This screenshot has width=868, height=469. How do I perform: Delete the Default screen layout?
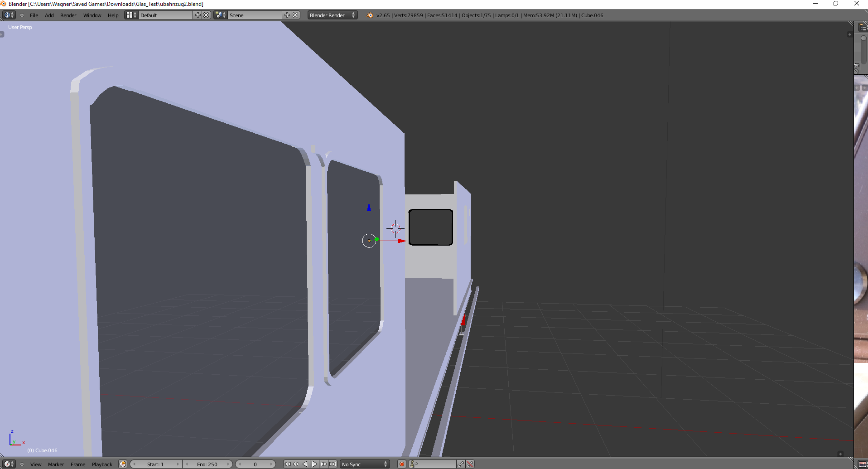pyautogui.click(x=206, y=15)
